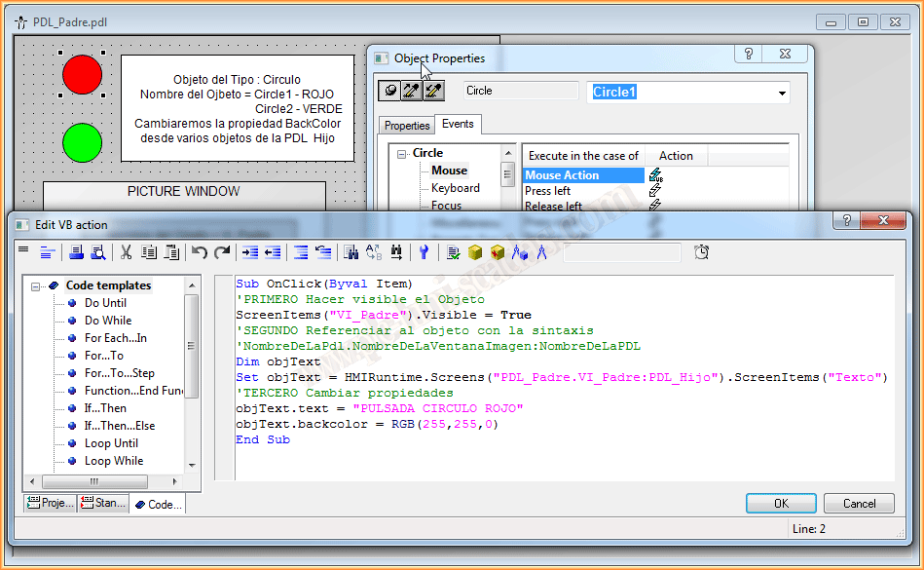Toggle the first pipette button in Object Properties

(x=412, y=91)
